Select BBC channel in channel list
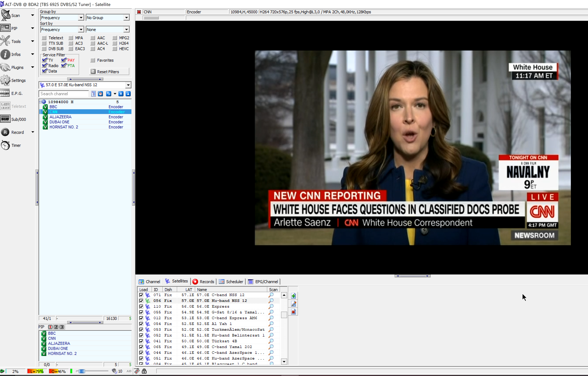This screenshot has height=376, width=588. [85, 107]
